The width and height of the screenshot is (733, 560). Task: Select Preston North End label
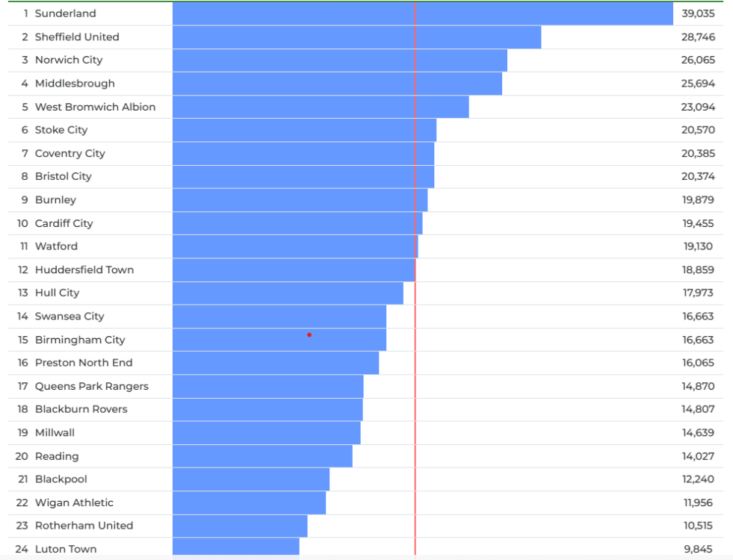click(84, 363)
